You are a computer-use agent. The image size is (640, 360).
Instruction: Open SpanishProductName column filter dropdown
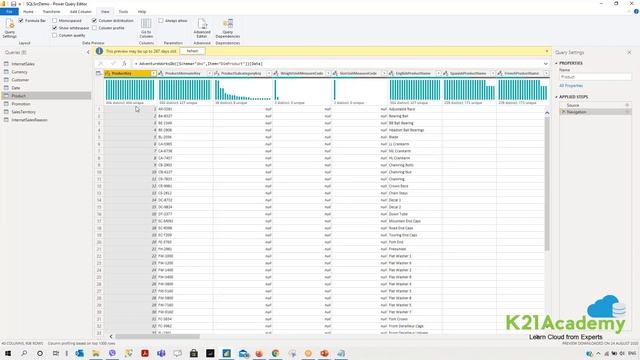coord(493,73)
